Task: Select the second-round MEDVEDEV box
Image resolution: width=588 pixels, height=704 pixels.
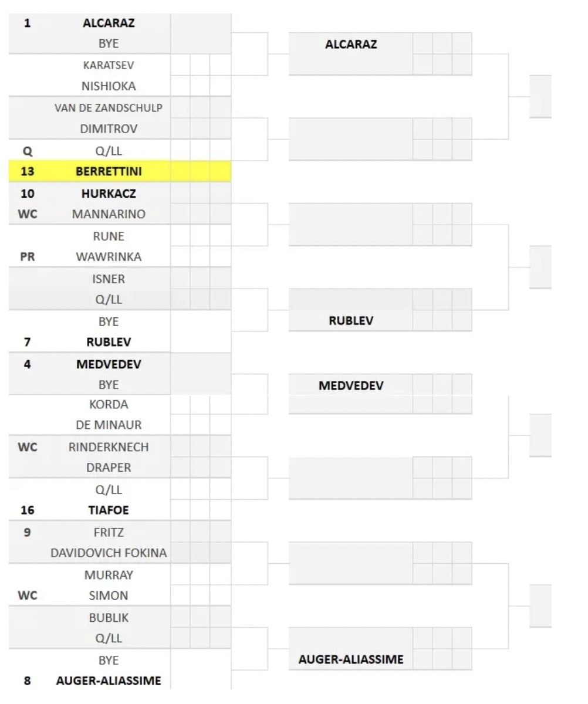Action: pos(351,385)
